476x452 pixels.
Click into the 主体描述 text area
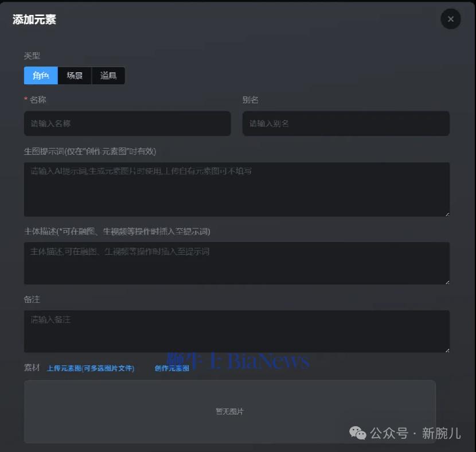pyautogui.click(x=236, y=263)
